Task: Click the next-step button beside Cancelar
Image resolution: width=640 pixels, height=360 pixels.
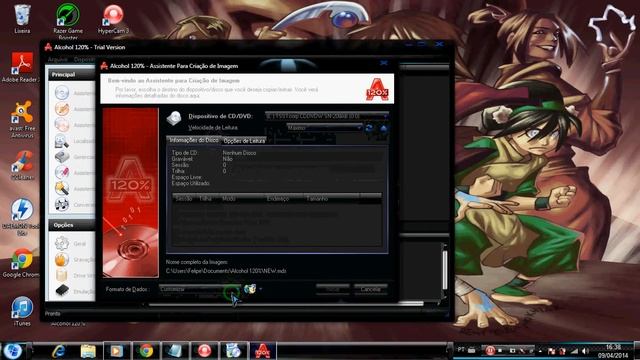Action: pyautogui.click(x=333, y=289)
